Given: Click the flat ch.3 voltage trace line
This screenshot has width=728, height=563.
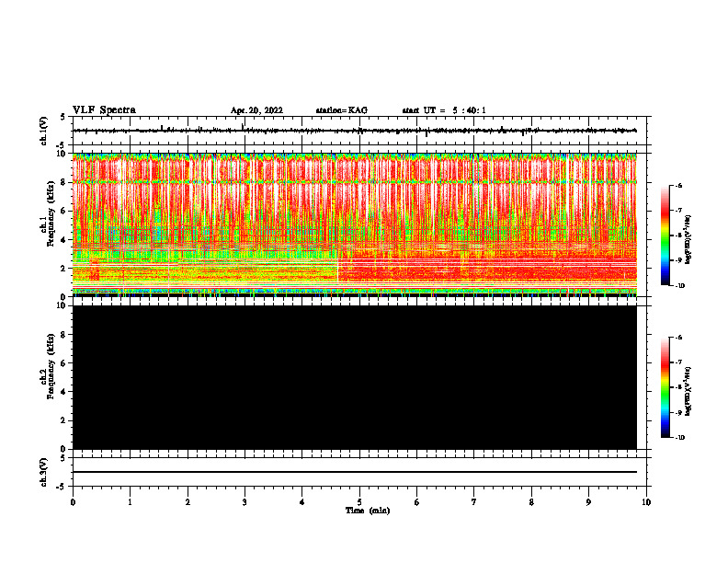Looking at the screenshot, I should [x=354, y=472].
